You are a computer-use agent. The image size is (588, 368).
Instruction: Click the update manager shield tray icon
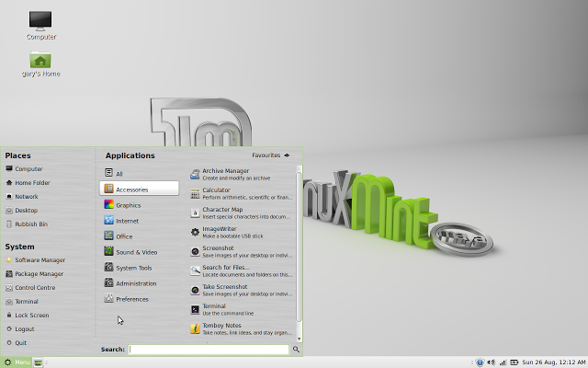click(480, 362)
